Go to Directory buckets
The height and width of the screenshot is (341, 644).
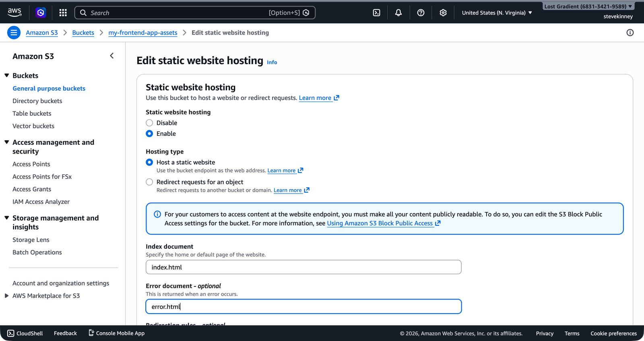37,101
